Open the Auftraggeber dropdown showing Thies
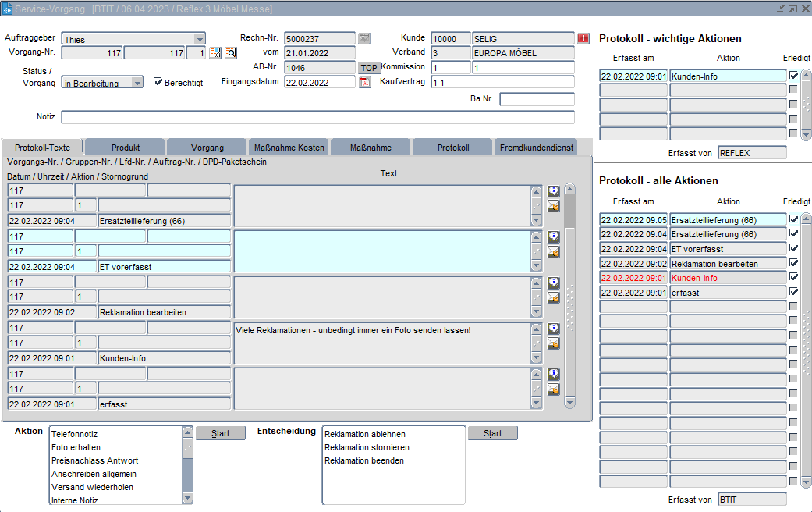 [x=200, y=39]
